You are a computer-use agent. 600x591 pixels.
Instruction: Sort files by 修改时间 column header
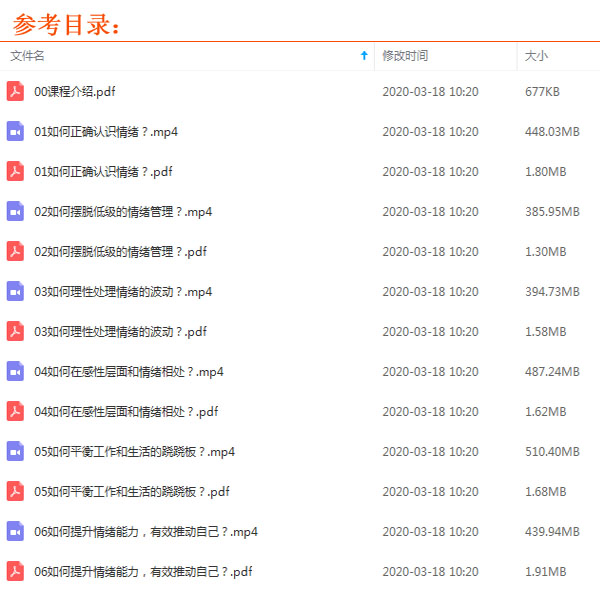pyautogui.click(x=405, y=56)
